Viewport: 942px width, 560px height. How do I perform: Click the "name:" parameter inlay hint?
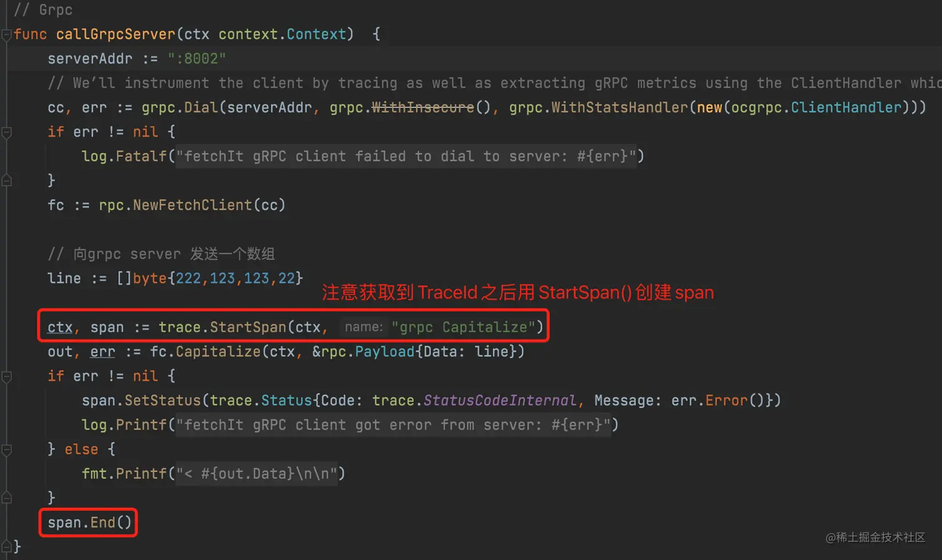[x=364, y=327]
